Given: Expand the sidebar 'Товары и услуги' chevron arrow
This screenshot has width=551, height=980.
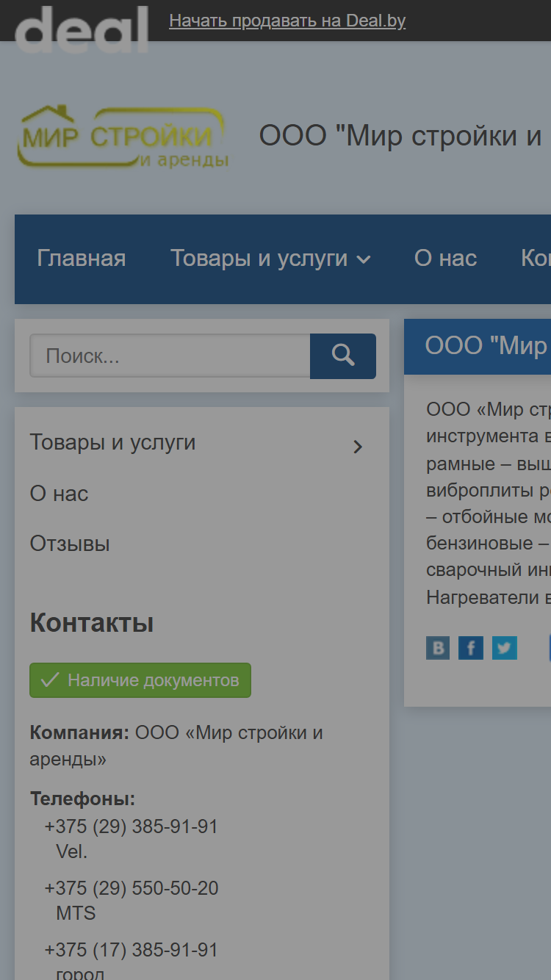Looking at the screenshot, I should [x=358, y=447].
